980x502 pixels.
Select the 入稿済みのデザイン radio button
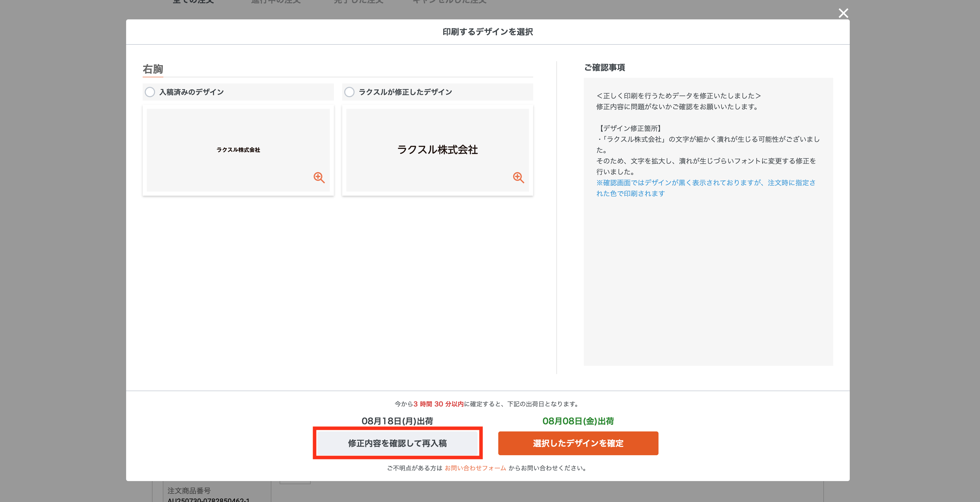pos(150,92)
